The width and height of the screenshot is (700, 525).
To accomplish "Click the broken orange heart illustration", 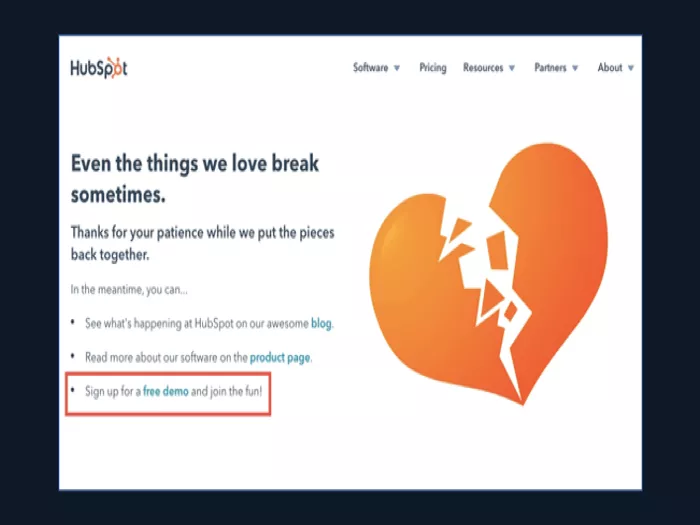I will 488,273.
